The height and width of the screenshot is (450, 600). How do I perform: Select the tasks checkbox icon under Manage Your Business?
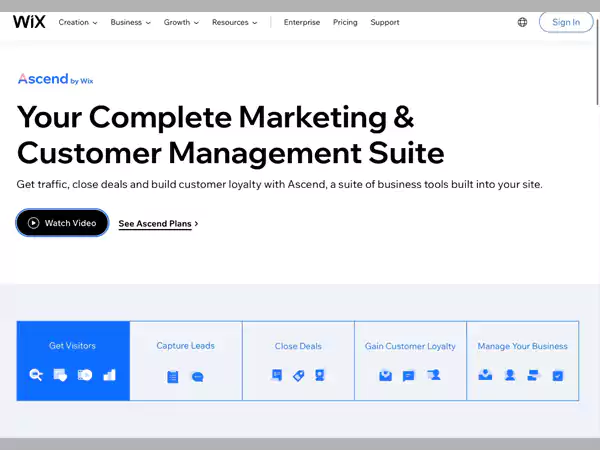click(558, 376)
